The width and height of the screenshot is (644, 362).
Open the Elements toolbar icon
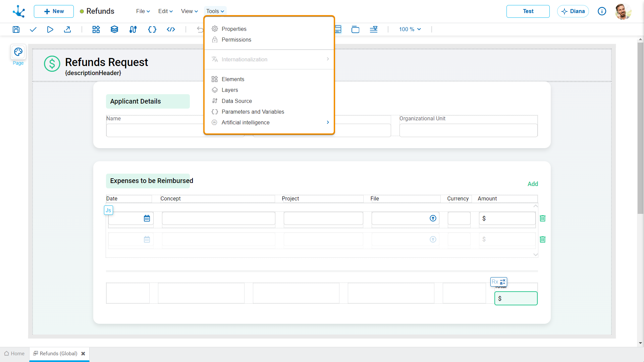click(96, 29)
